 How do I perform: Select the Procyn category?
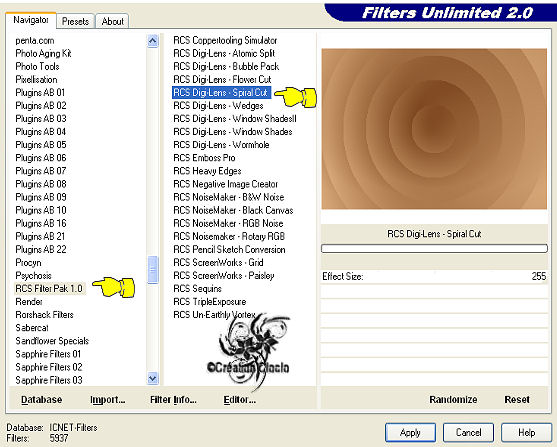point(28,263)
